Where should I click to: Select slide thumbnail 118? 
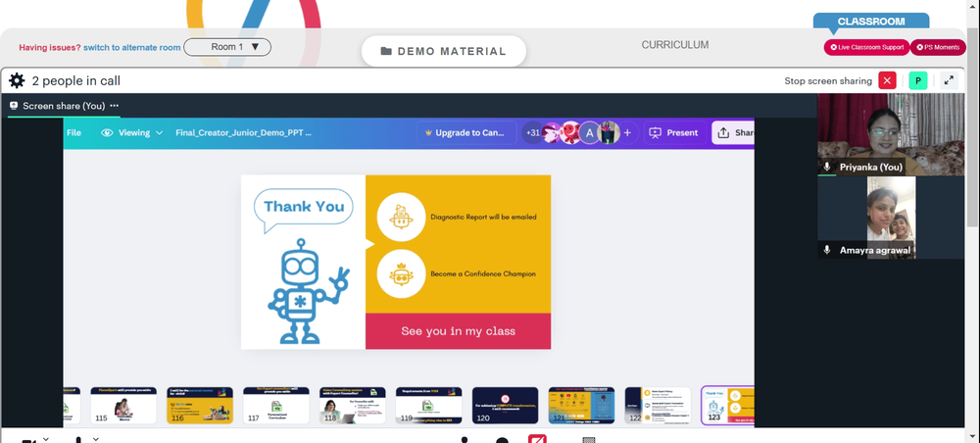[352, 405]
